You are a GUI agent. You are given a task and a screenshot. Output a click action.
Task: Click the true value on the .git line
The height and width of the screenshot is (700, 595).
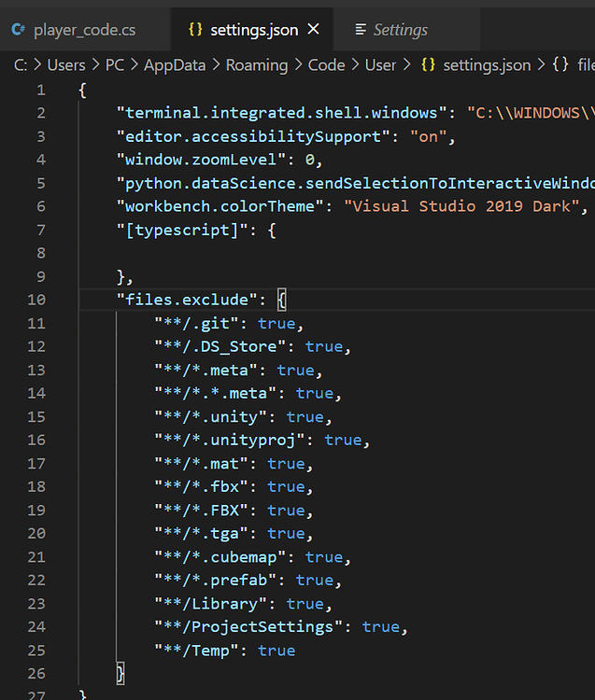point(276,324)
